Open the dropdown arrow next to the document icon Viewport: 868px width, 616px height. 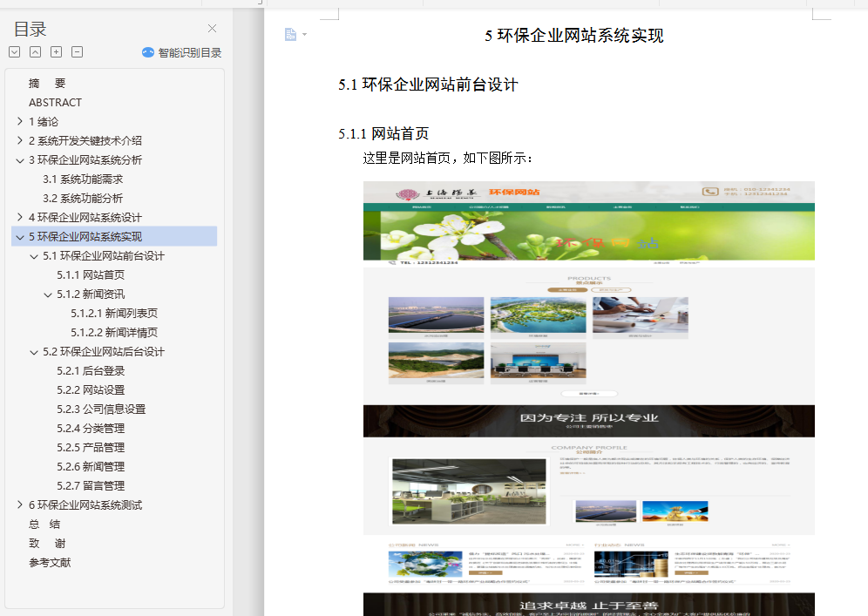(304, 34)
